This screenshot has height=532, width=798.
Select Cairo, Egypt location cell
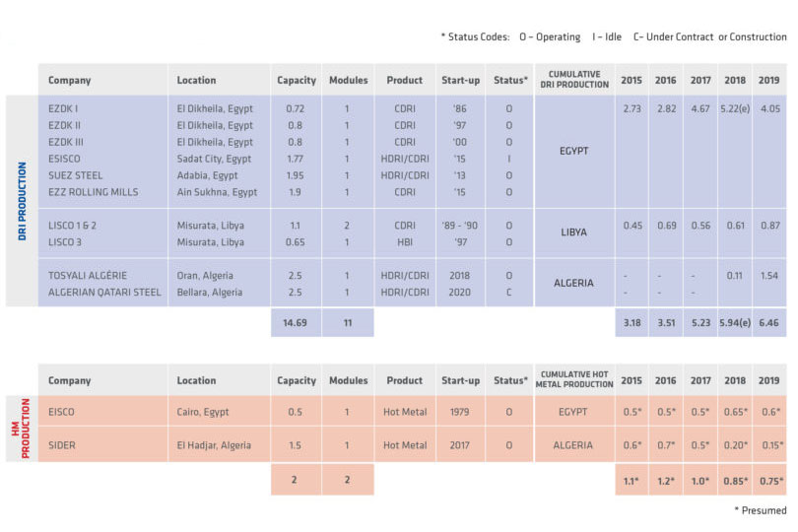203,412
